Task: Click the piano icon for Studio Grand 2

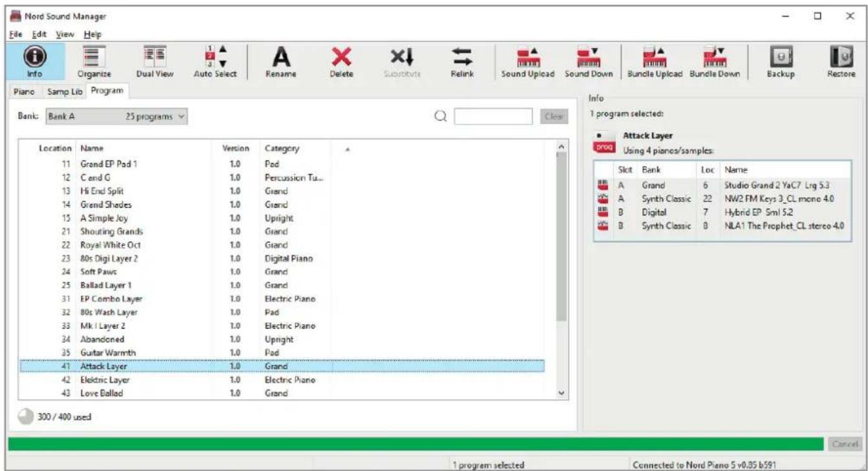Action: (604, 184)
